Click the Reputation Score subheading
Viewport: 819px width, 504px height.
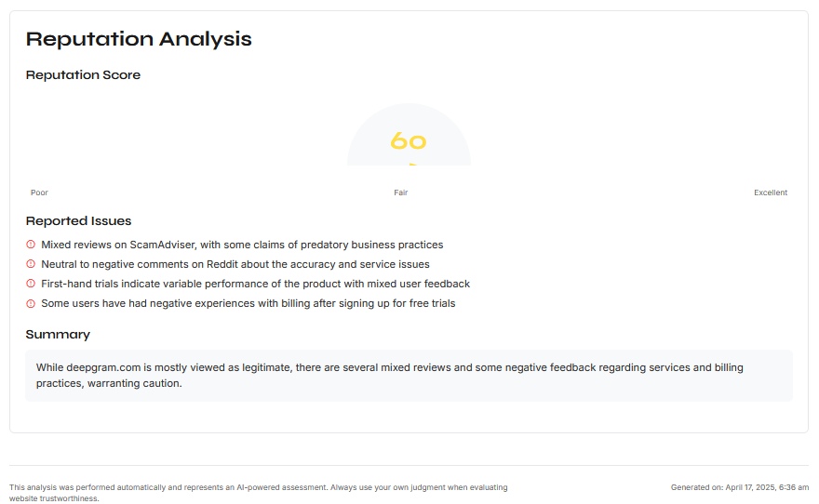tap(83, 75)
